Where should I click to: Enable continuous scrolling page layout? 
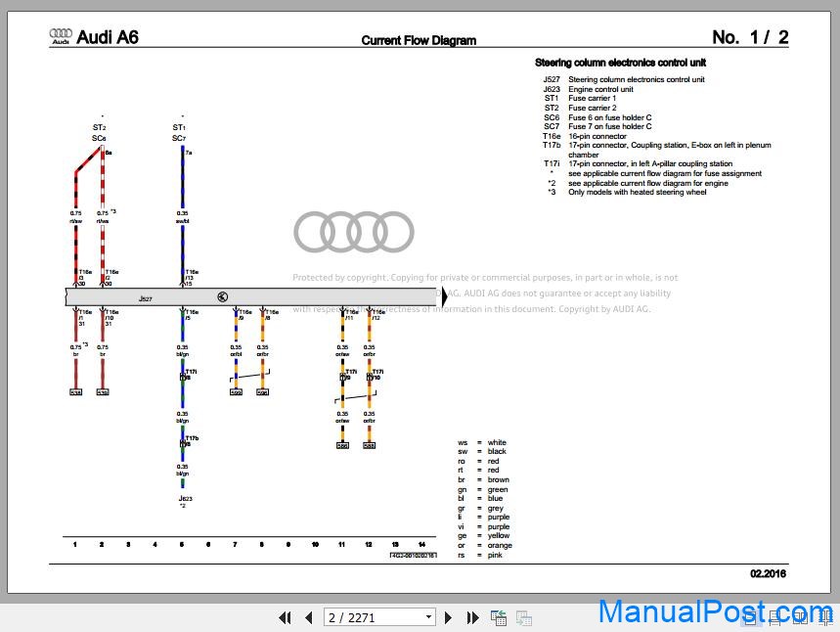click(775, 618)
